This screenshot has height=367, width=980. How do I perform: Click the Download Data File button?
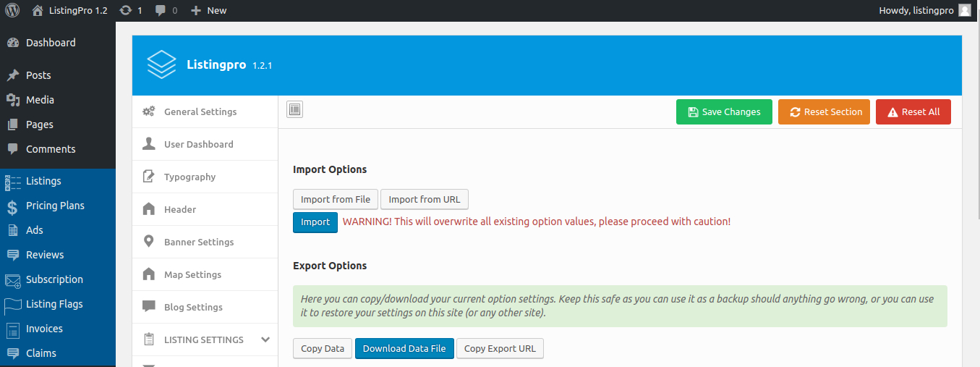(404, 348)
